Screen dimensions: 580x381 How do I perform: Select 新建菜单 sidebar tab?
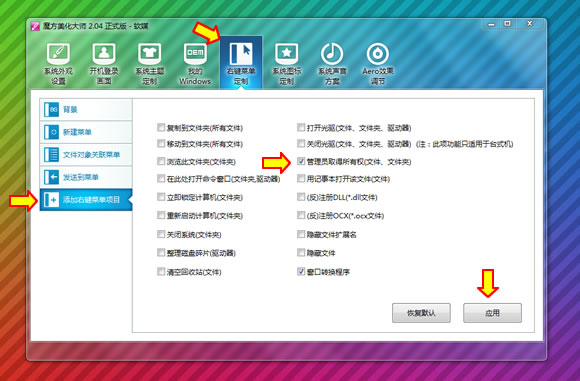coord(86,132)
